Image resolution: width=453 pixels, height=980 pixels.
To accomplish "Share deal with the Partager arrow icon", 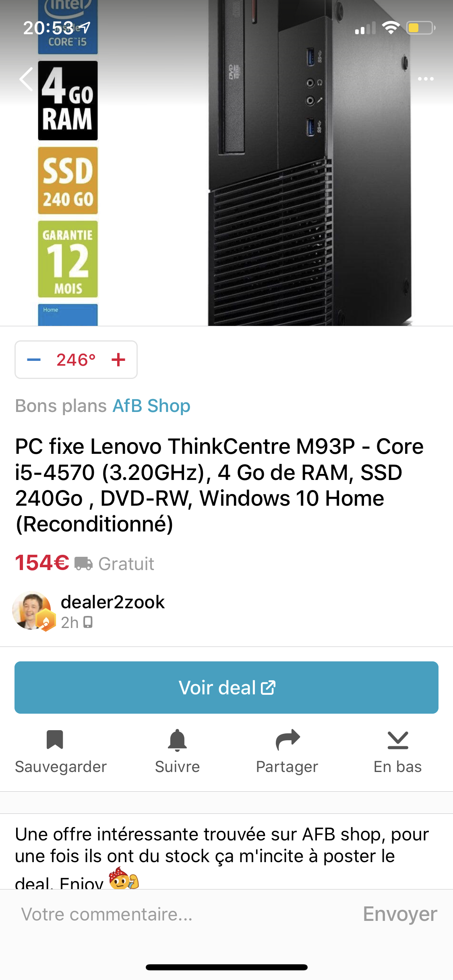I will (288, 739).
